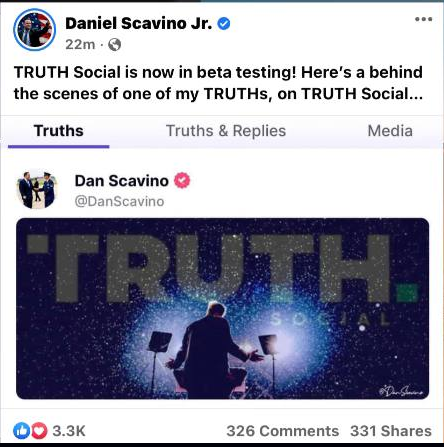Image resolution: width=444 pixels, height=447 pixels.
Task: Select the Truths tab
Action: [x=59, y=131]
